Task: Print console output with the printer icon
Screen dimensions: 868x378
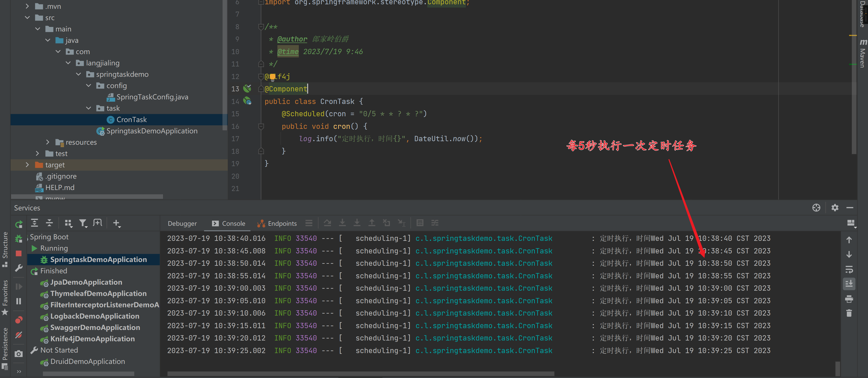Action: point(849,299)
